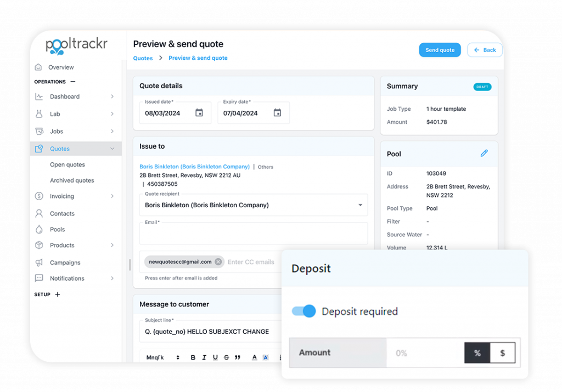Image resolution: width=562 pixels, height=392 pixels.
Task: Click the Email input field
Action: [254, 234]
